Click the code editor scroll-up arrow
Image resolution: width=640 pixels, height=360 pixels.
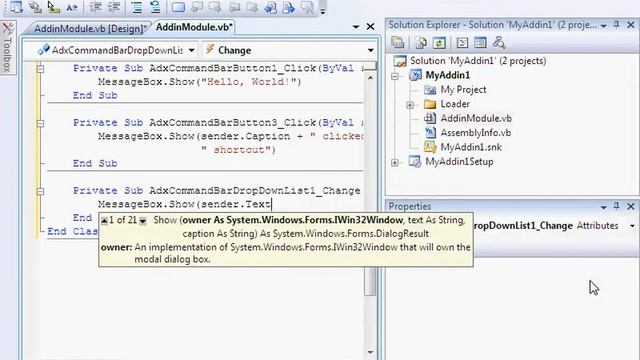(x=370, y=77)
